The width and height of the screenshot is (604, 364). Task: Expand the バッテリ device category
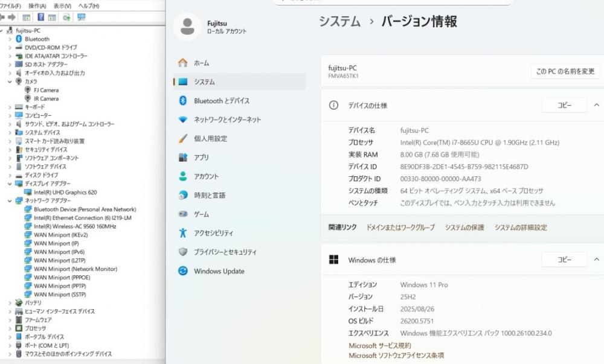[x=10, y=302]
